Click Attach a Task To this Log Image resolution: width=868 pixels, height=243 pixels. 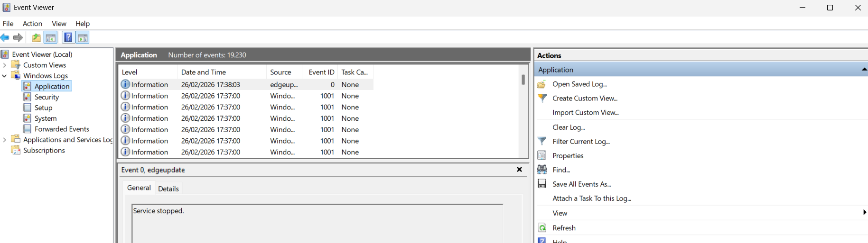pyautogui.click(x=591, y=198)
